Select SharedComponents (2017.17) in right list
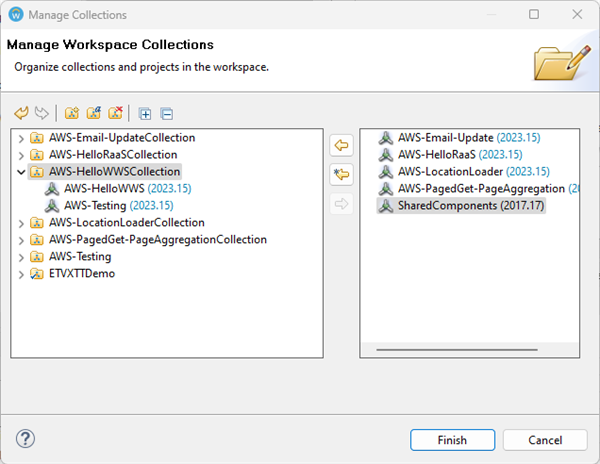600x464 pixels. click(471, 205)
